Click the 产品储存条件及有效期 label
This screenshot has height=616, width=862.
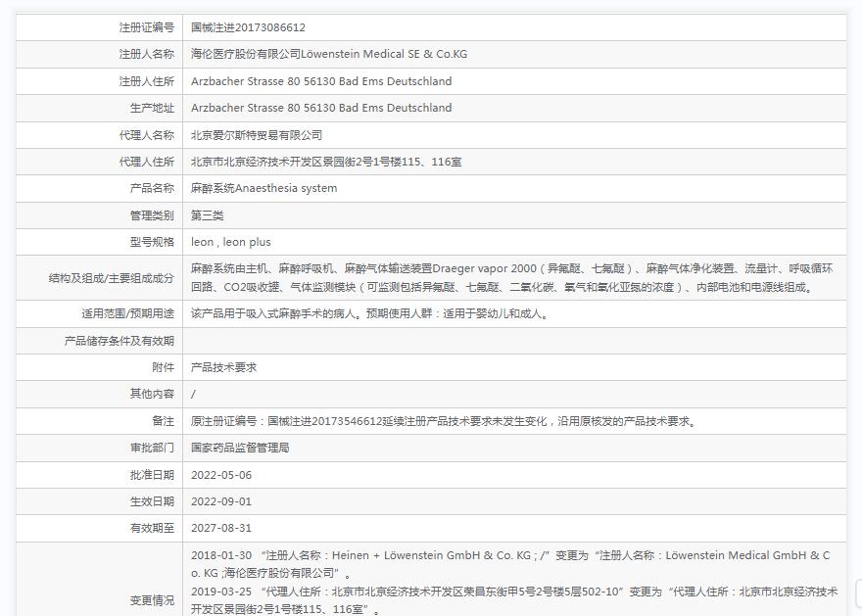(x=119, y=341)
